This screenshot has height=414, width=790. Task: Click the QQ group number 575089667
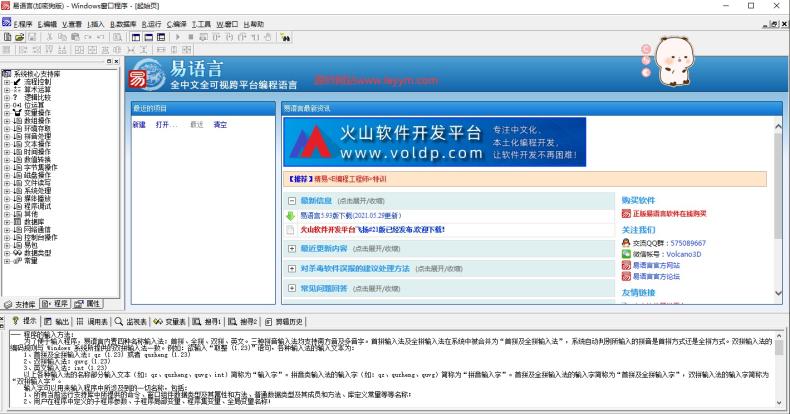click(688, 243)
